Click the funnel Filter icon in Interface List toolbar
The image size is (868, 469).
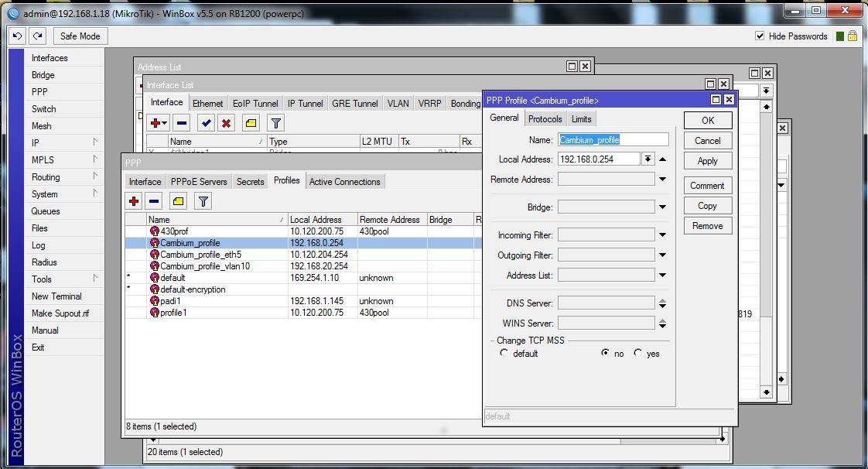(275, 123)
